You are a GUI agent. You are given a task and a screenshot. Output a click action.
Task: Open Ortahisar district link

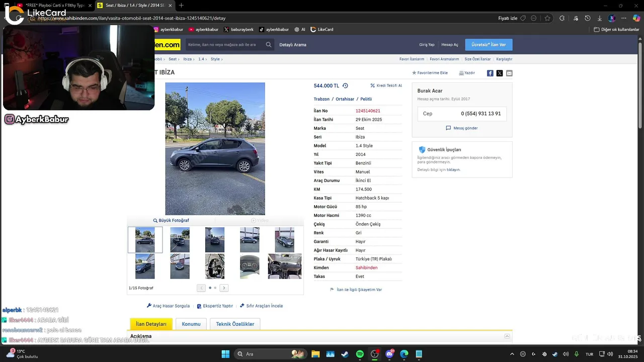tap(345, 99)
